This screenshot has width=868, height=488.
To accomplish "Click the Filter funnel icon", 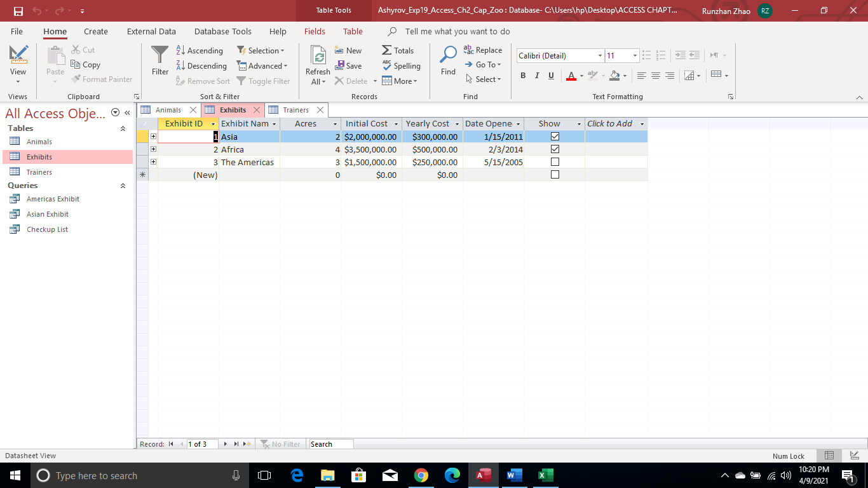I will [x=160, y=60].
